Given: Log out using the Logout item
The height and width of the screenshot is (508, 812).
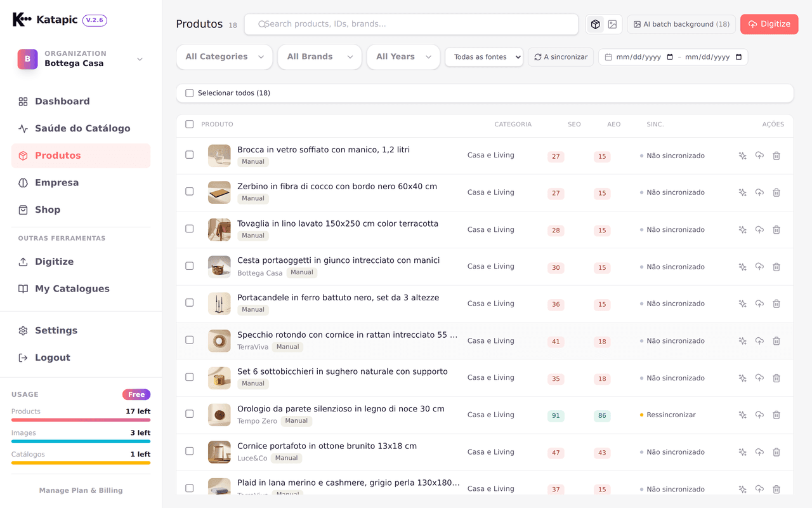Looking at the screenshot, I should (81, 358).
